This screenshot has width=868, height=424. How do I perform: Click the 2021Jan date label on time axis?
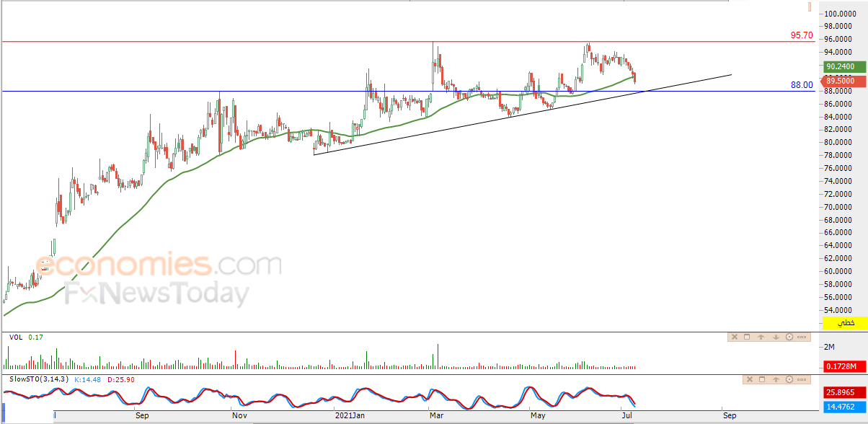[350, 416]
